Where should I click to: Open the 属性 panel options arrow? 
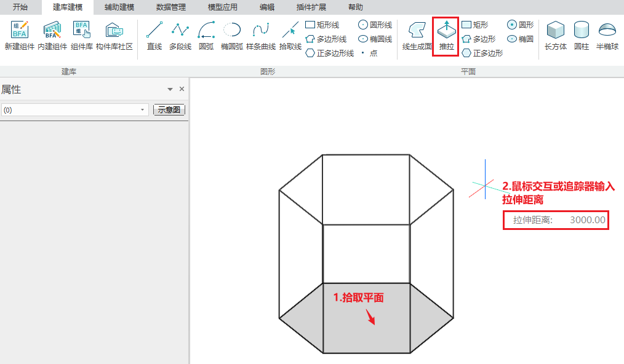[170, 90]
